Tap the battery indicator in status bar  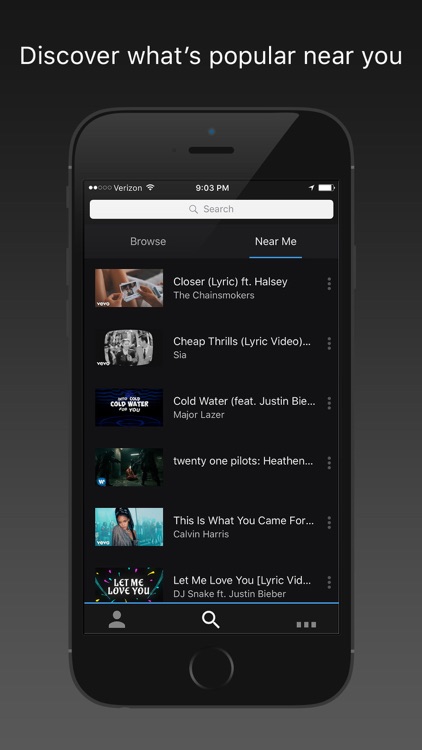coord(327,188)
